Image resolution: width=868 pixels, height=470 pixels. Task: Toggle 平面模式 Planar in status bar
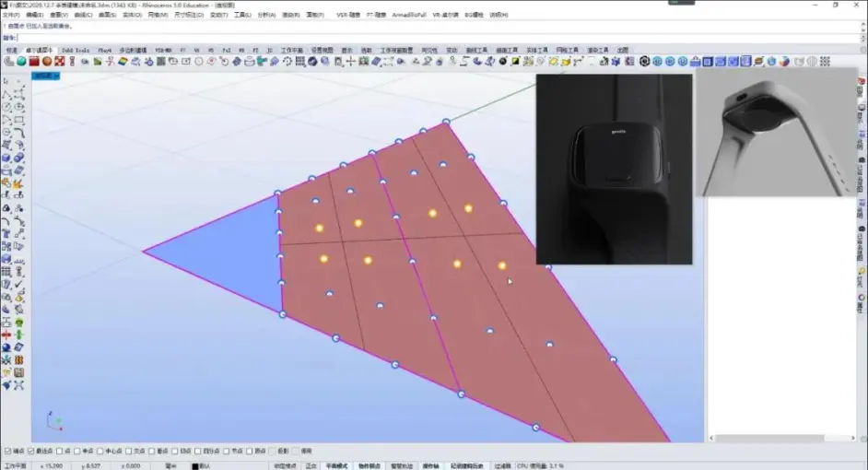pyautogui.click(x=336, y=466)
